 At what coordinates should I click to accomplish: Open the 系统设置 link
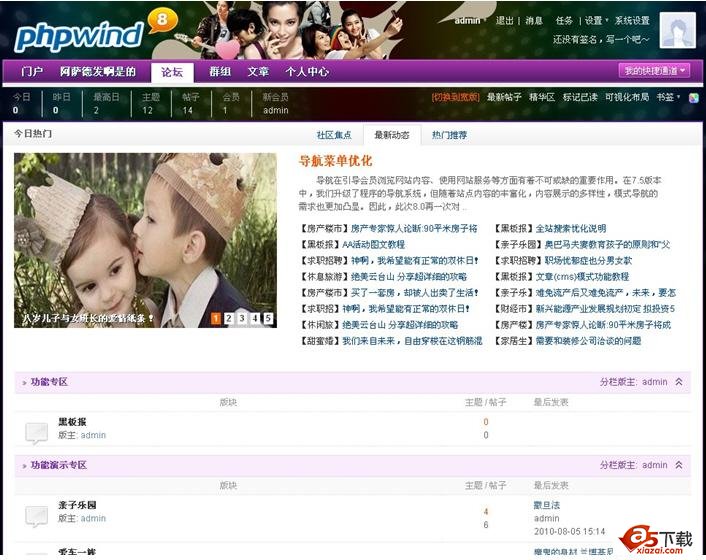(x=632, y=21)
